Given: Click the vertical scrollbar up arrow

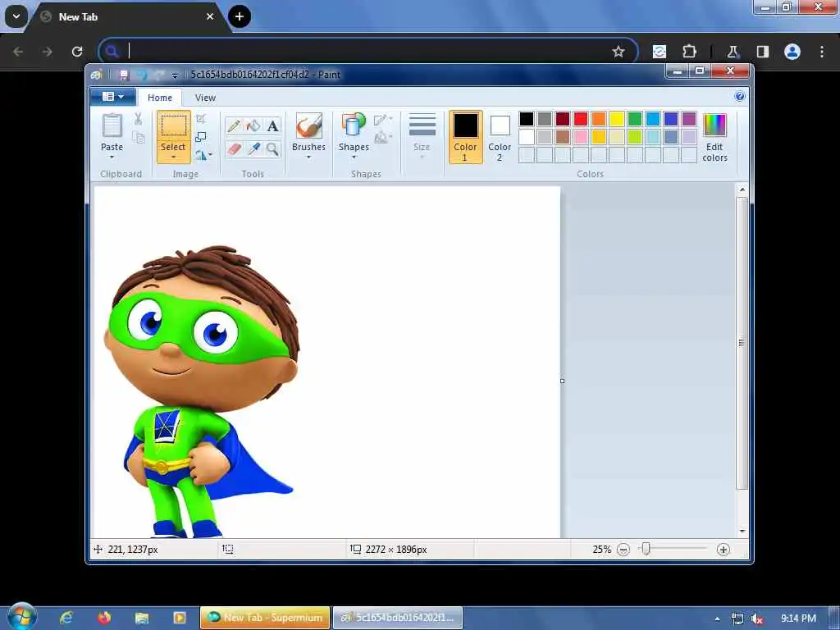Looking at the screenshot, I should [x=742, y=189].
